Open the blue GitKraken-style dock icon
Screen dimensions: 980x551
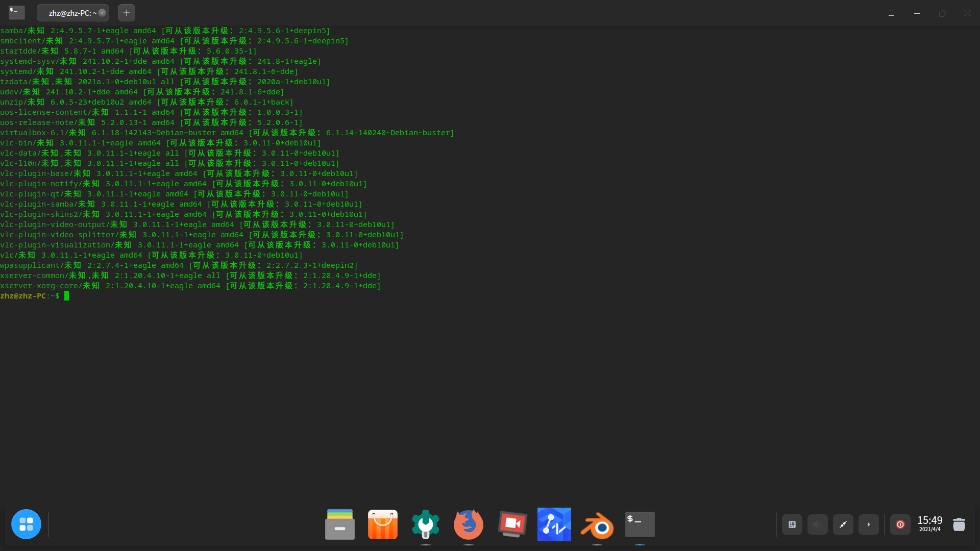point(554,524)
